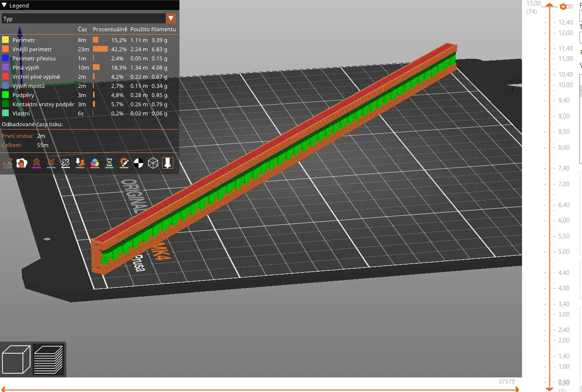Toggle seams broken-link icon
The image size is (582, 392).
coord(65,163)
